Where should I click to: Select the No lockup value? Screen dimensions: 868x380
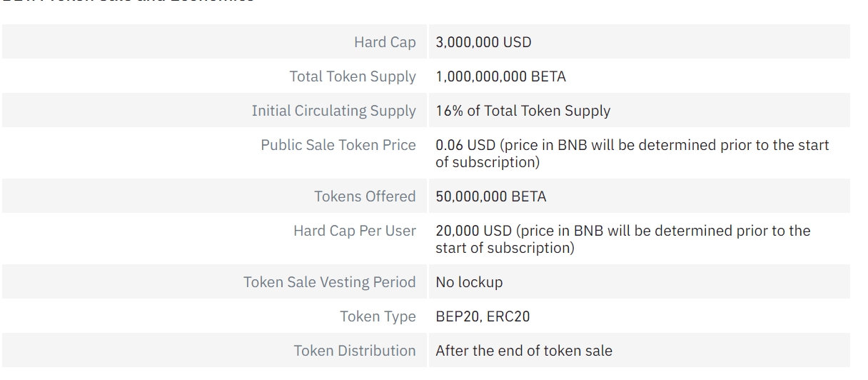point(469,282)
